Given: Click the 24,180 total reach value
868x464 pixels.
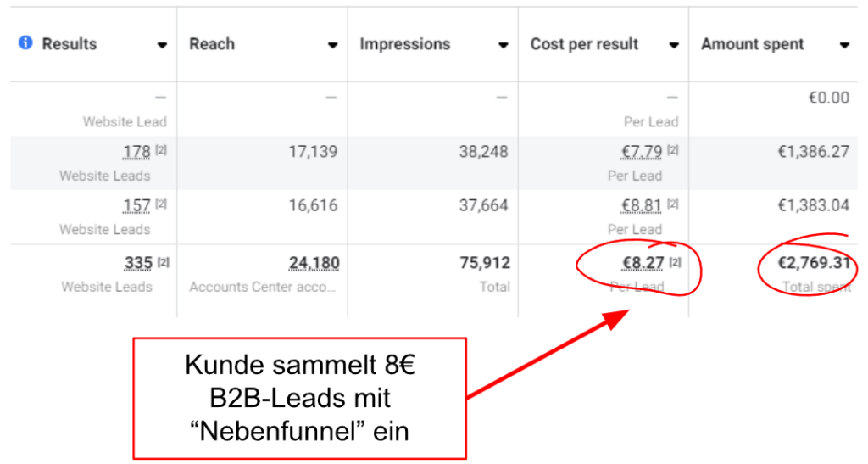Looking at the screenshot, I should [314, 263].
